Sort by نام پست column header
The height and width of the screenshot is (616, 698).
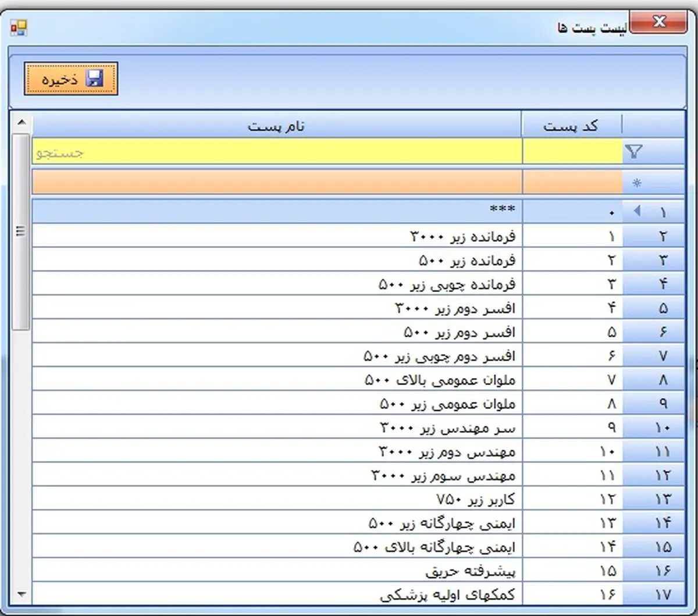pos(277,126)
